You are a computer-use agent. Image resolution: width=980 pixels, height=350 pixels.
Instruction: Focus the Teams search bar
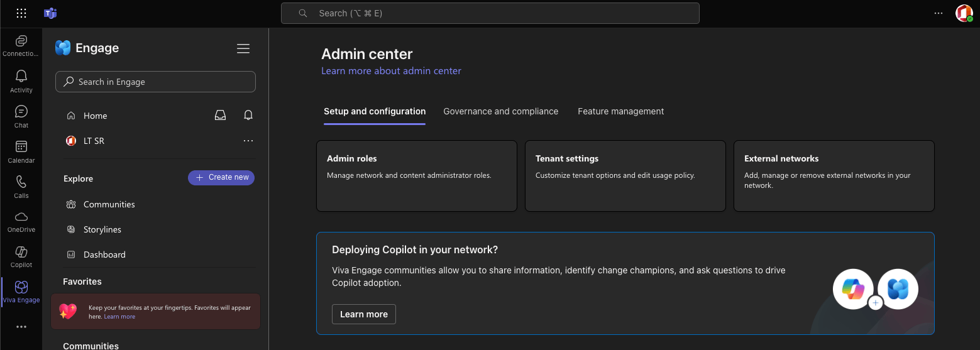[490, 13]
